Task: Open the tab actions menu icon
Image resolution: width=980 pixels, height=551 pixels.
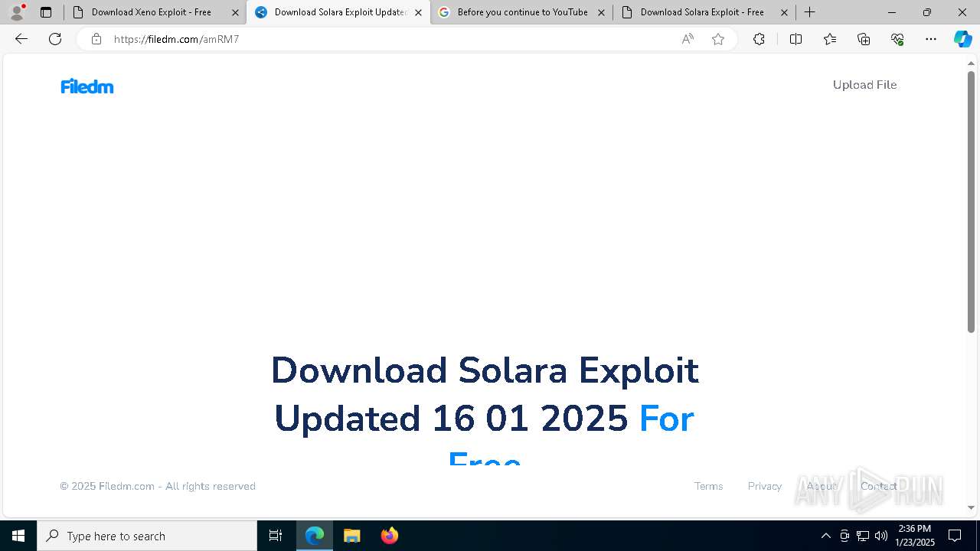Action: (46, 12)
